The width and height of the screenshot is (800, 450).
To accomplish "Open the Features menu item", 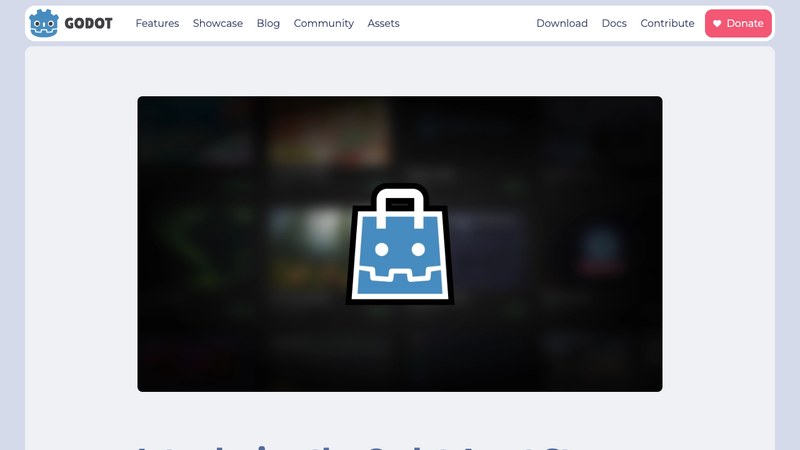I will tap(157, 23).
